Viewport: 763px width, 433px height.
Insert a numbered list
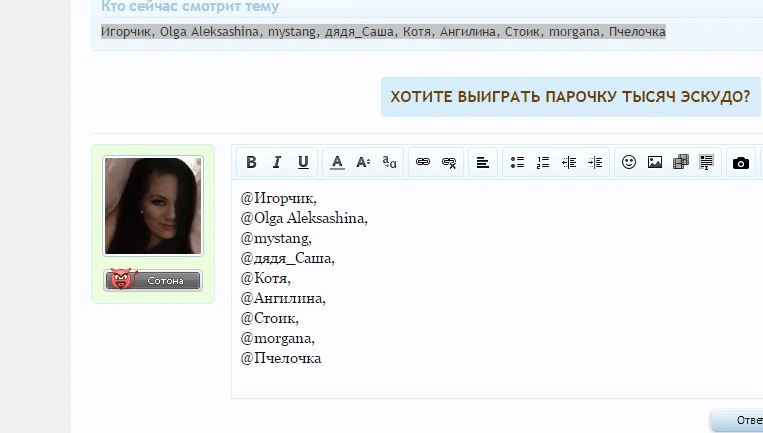pyautogui.click(x=543, y=162)
